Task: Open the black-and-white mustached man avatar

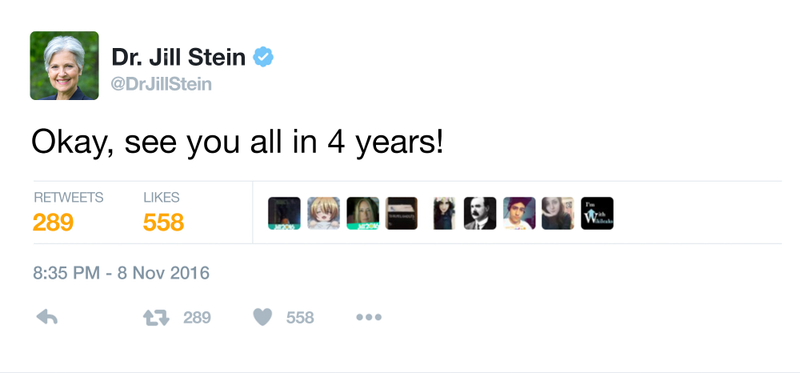Action: click(480, 213)
